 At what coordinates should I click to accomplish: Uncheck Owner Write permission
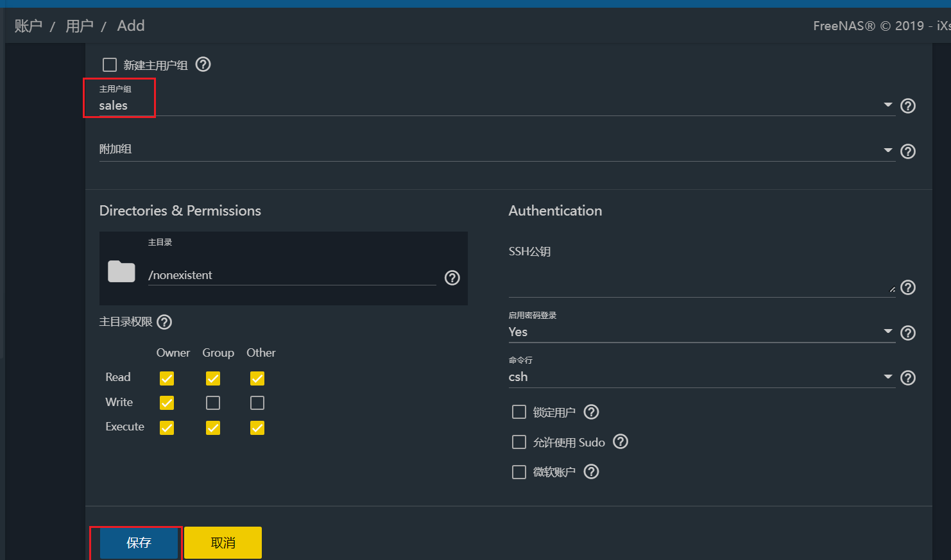coord(167,403)
